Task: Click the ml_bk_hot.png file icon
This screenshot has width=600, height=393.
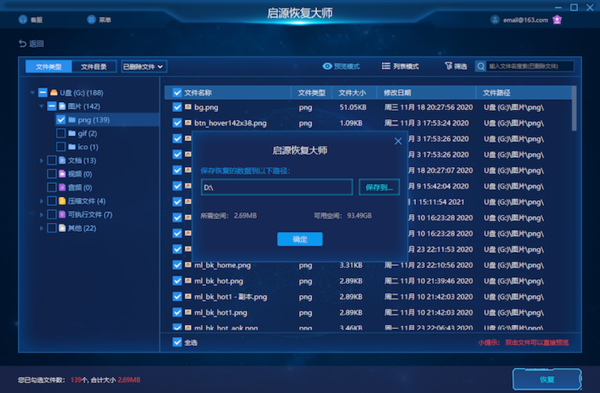Action: click(188, 280)
